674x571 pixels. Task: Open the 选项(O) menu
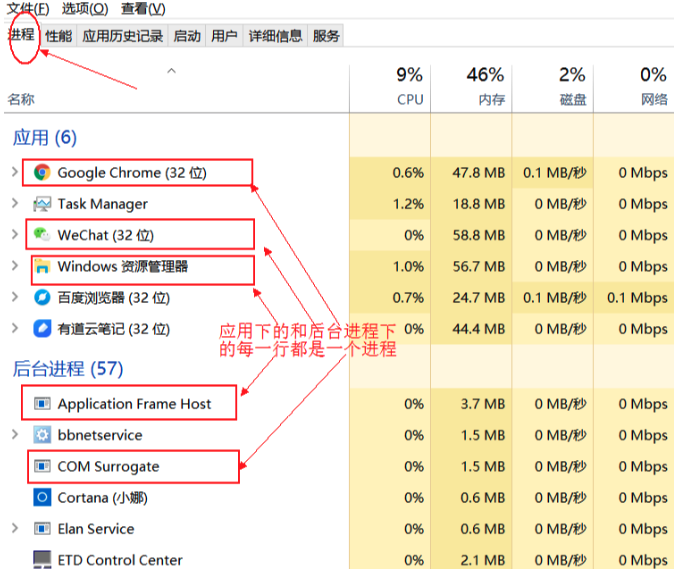click(x=85, y=8)
